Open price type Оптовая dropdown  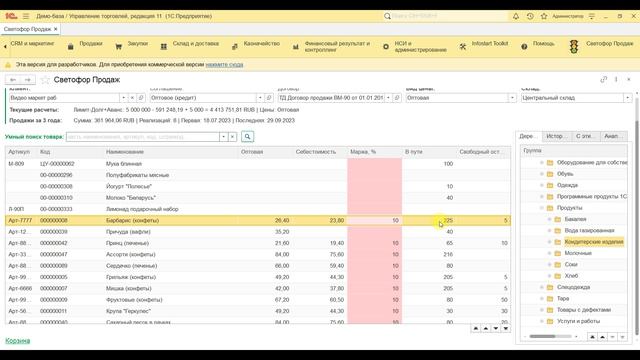coord(512,98)
